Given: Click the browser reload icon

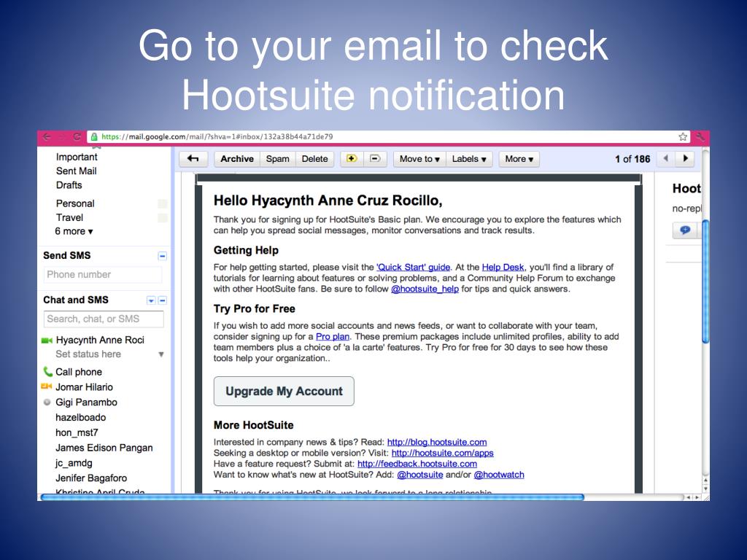Looking at the screenshot, I should [77, 137].
